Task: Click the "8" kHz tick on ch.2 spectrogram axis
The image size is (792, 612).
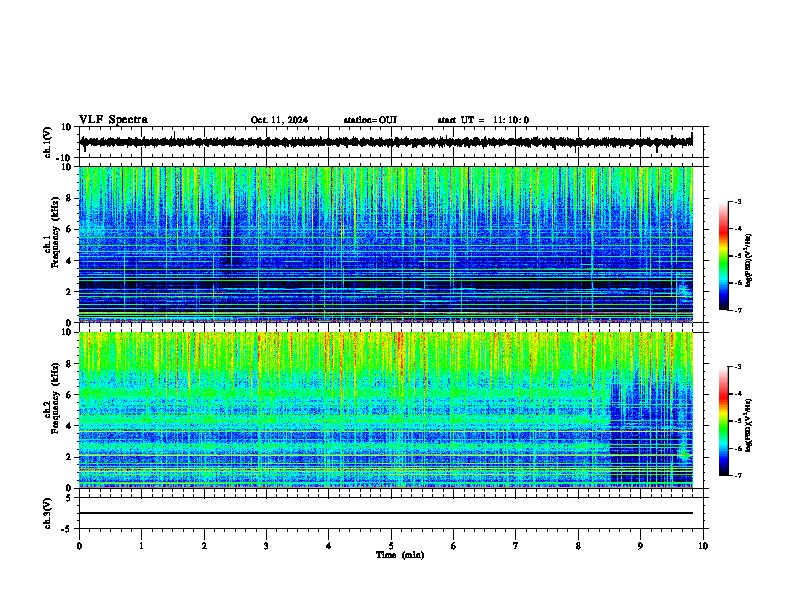Action: (x=69, y=364)
